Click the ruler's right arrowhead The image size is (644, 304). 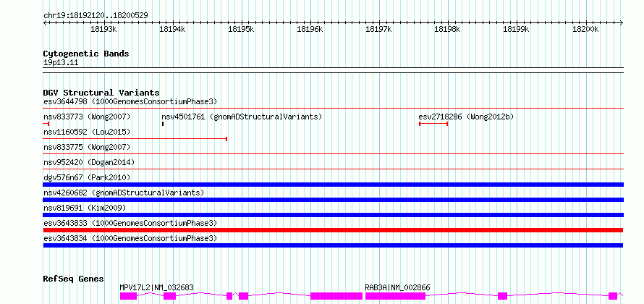tap(622, 22)
